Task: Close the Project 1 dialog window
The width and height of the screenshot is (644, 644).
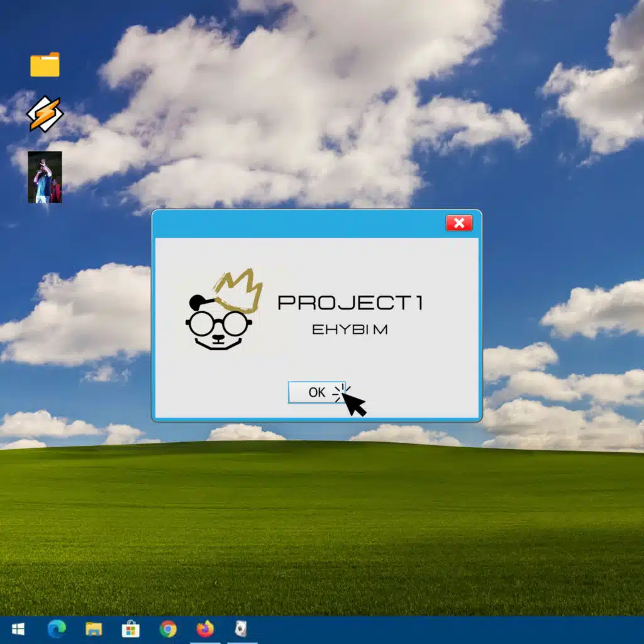Action: pyautogui.click(x=459, y=223)
